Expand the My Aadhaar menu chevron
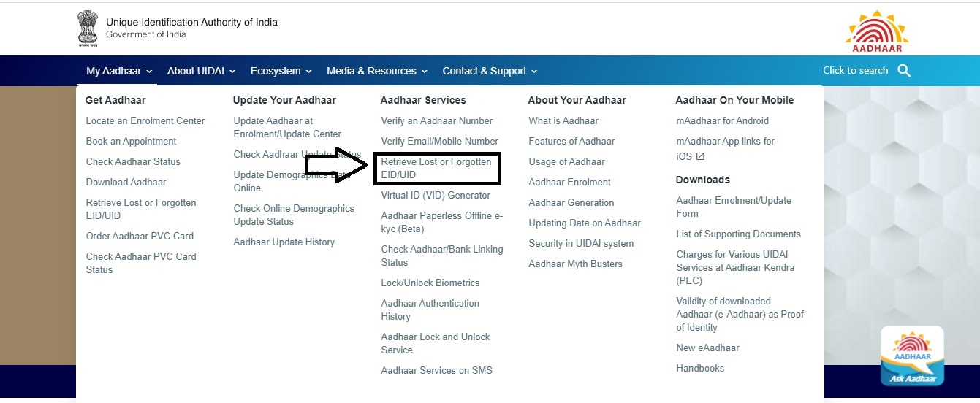 149,72
